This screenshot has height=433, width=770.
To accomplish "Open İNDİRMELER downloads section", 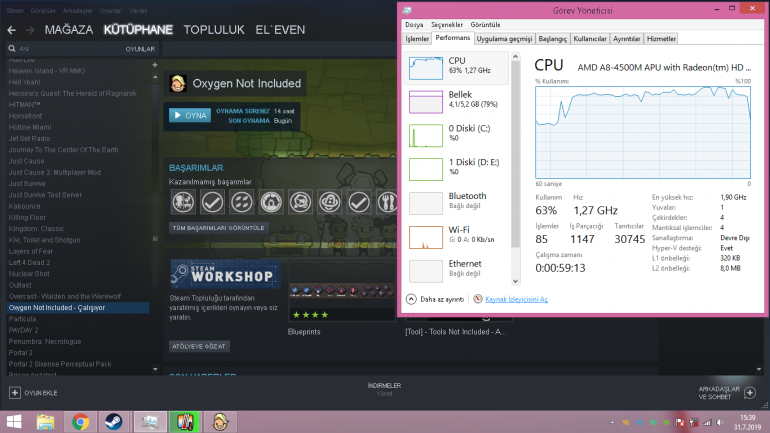I will point(385,386).
